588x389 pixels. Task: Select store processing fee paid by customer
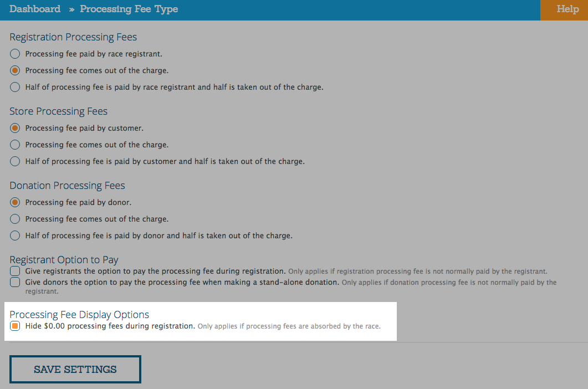click(14, 128)
